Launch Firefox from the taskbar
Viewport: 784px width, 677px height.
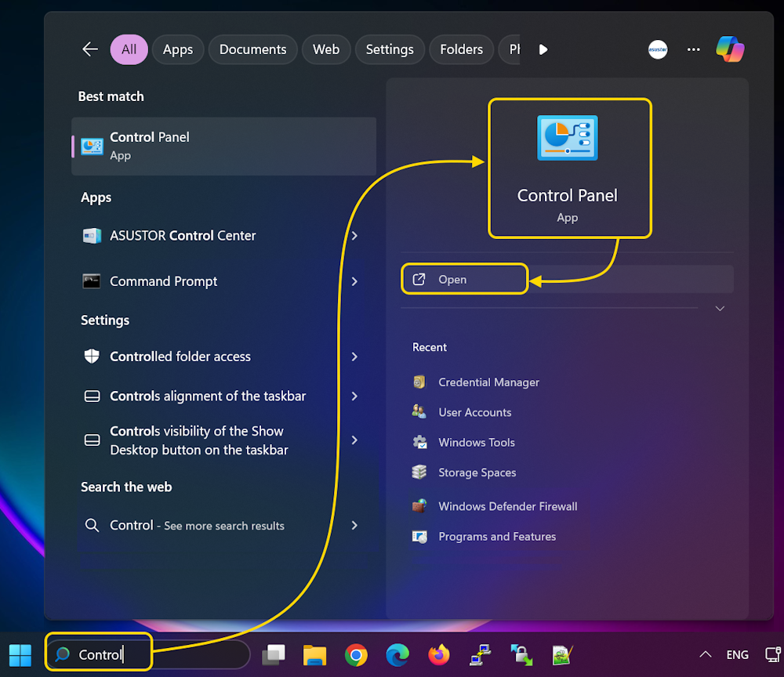[x=439, y=655]
